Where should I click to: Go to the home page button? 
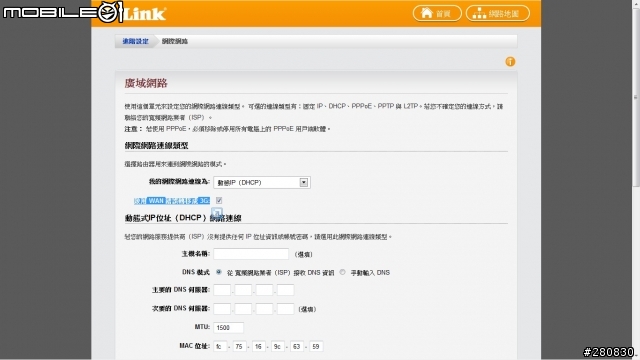click(x=437, y=13)
